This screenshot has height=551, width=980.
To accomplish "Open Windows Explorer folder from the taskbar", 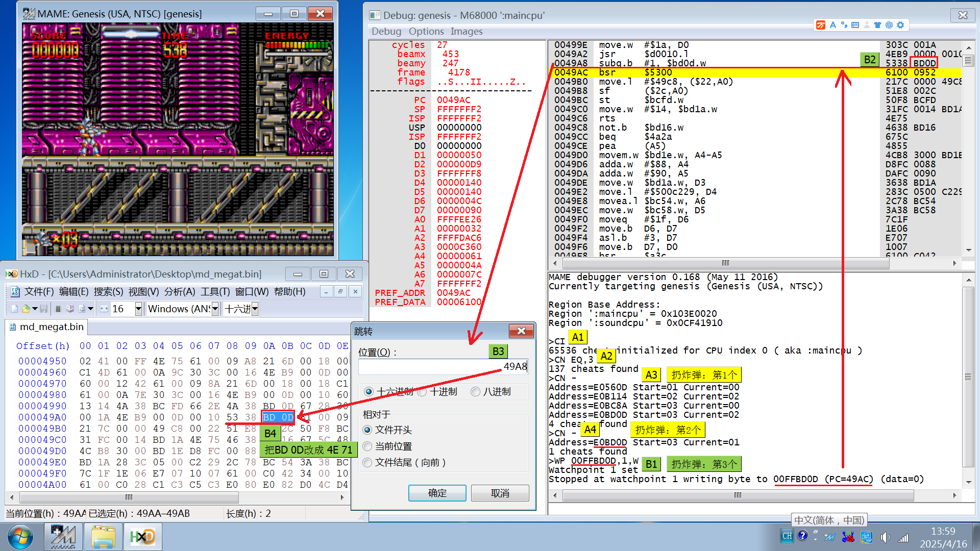I will 104,537.
